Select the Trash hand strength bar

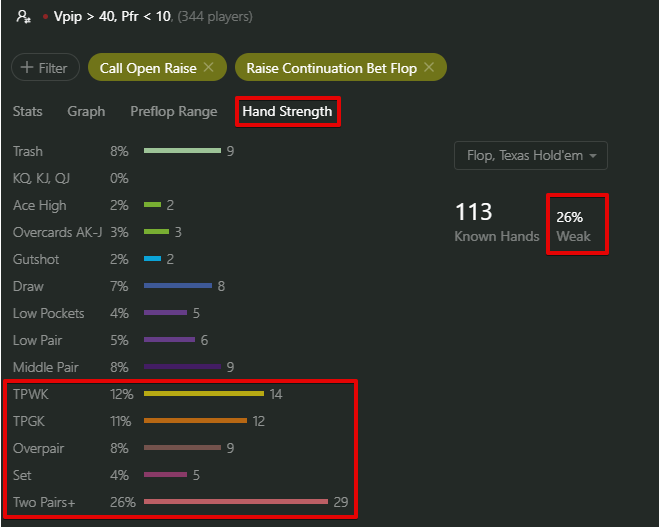182,150
